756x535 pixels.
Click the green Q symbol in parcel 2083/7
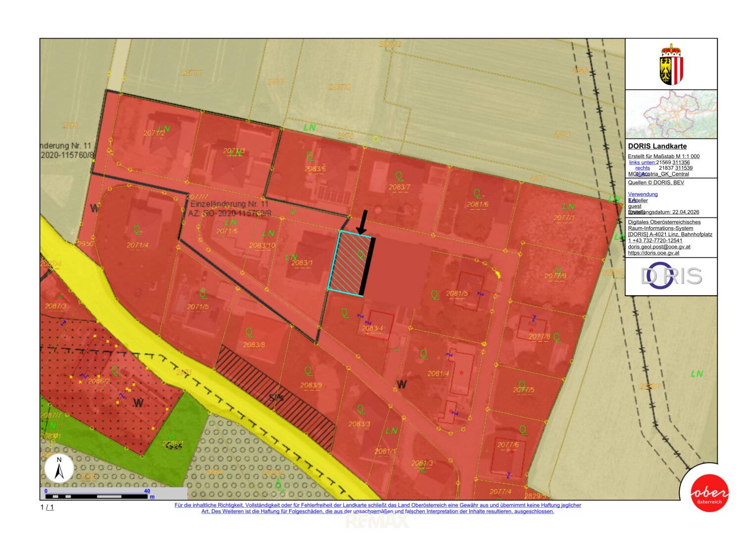pyautogui.click(x=399, y=176)
